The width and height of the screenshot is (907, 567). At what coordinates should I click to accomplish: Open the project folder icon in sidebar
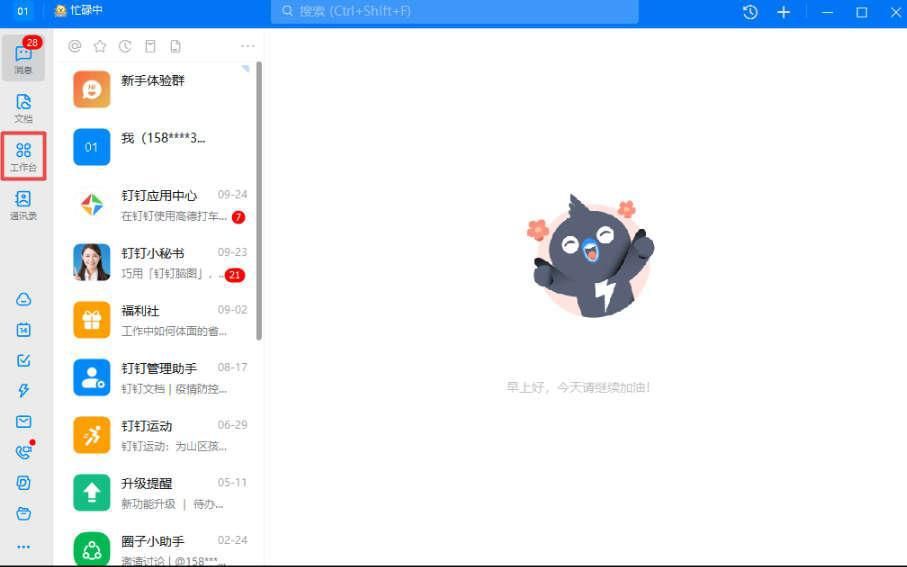pos(23,513)
